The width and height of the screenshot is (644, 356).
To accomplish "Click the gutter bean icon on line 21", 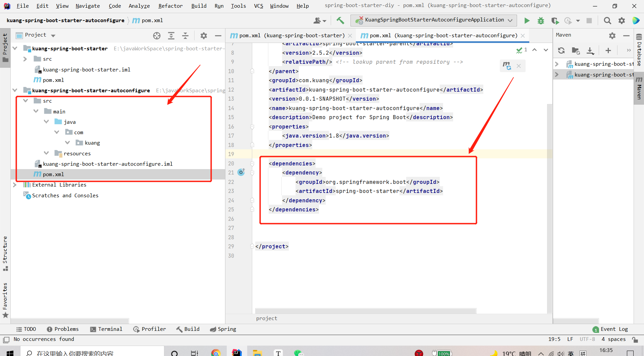I will click(x=241, y=172).
